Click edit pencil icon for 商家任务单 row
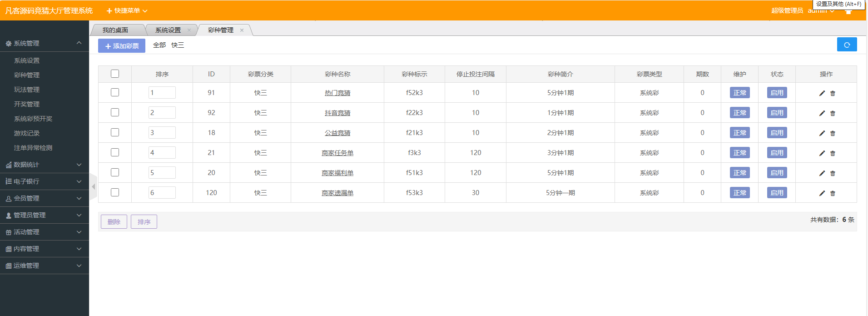The width and height of the screenshot is (868, 316). [x=822, y=153]
